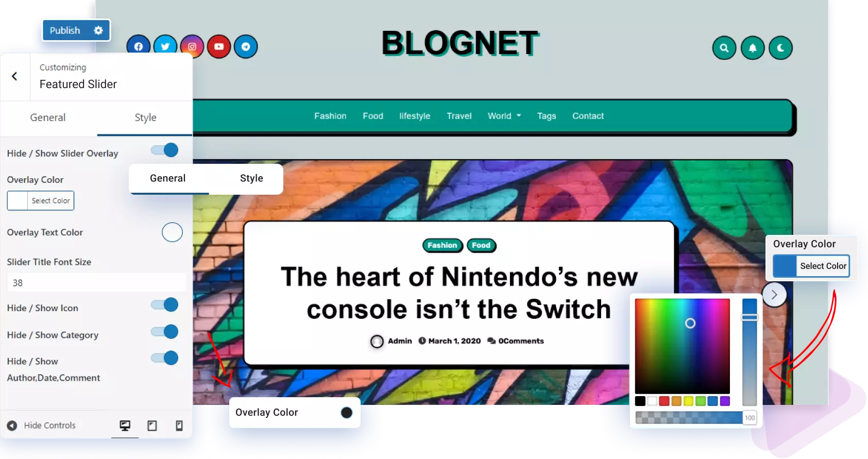Switch to General tab in sidebar

coord(48,117)
